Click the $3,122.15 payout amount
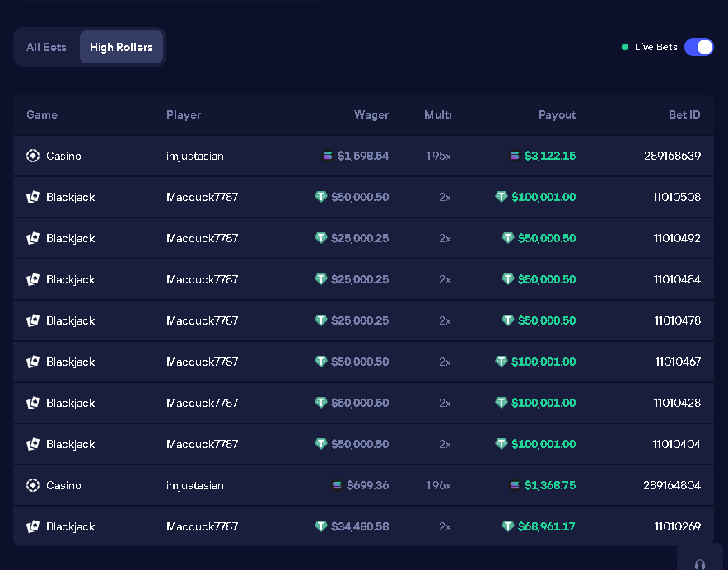Screen dimensions: 728x570 pyautogui.click(x=550, y=156)
